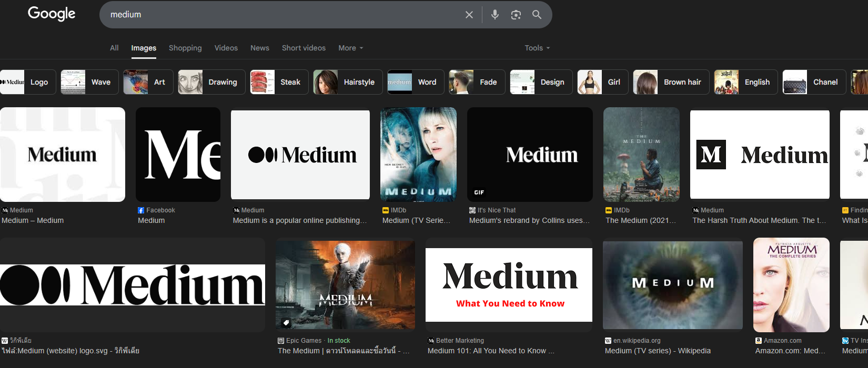This screenshot has height=368, width=868.
Task: Apply the Design filter chip
Action: point(541,82)
